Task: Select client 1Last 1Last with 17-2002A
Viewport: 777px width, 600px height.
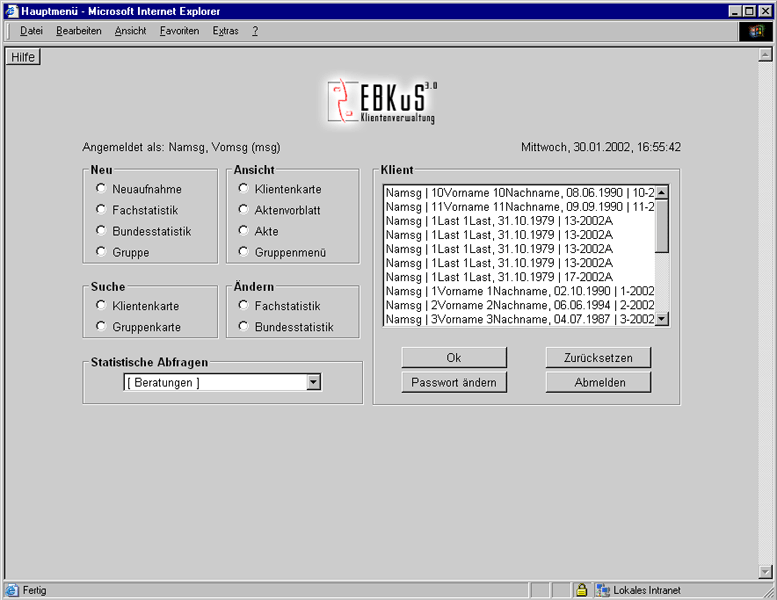Action: coord(520,277)
